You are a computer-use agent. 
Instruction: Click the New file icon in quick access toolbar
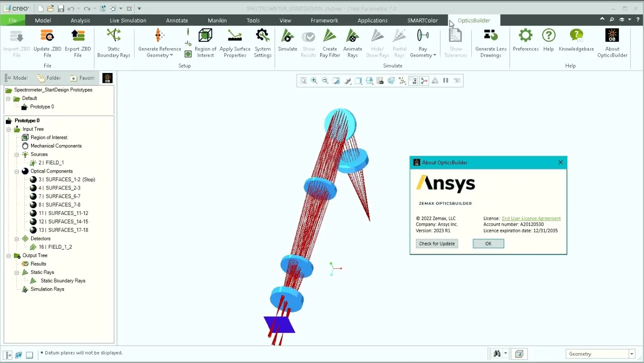click(x=40, y=9)
